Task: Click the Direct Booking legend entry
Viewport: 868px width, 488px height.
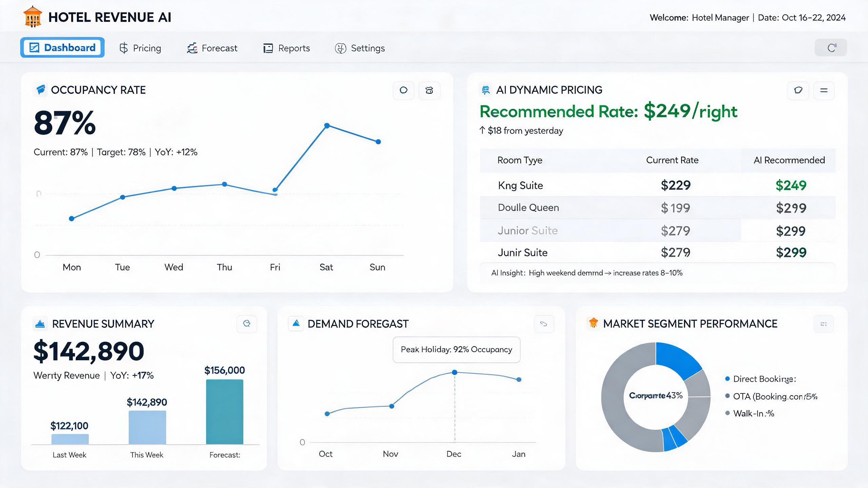Action: pos(761,379)
